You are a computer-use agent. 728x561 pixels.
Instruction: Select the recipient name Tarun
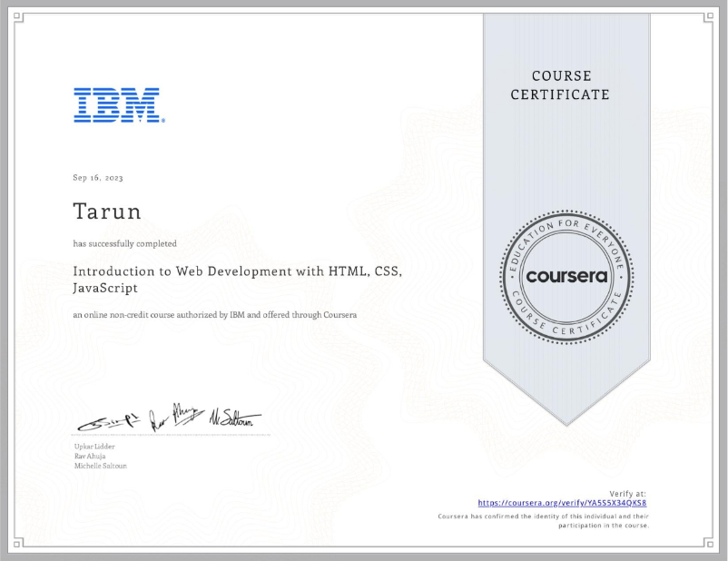(x=107, y=212)
